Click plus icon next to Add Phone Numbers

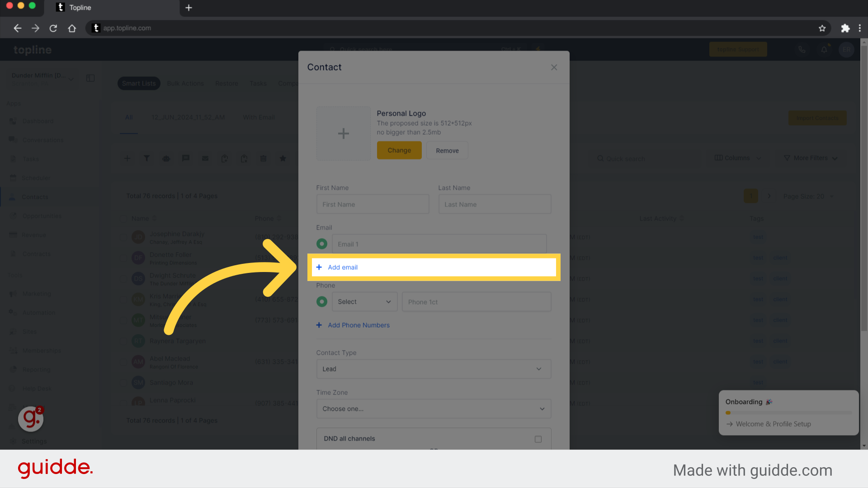click(x=319, y=325)
